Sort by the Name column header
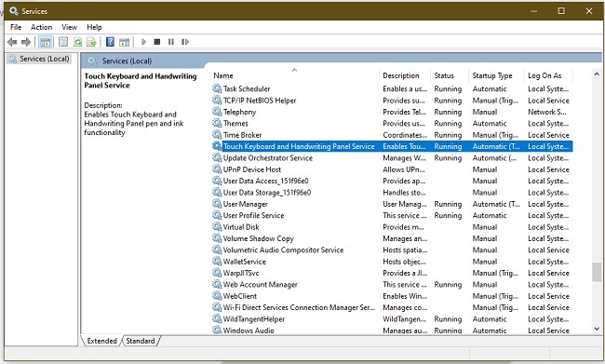The height and width of the screenshot is (364, 605). pos(295,75)
